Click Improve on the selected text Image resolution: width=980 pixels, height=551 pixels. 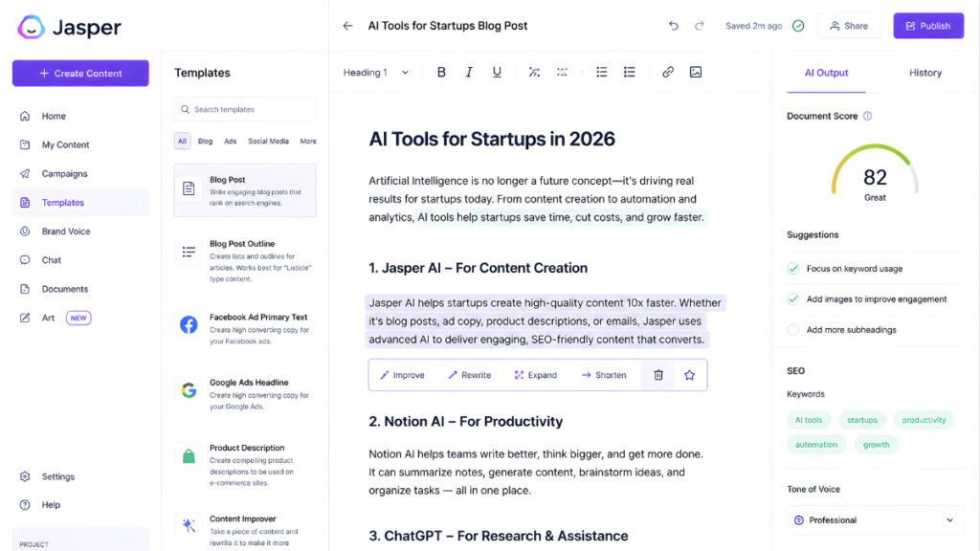point(402,375)
